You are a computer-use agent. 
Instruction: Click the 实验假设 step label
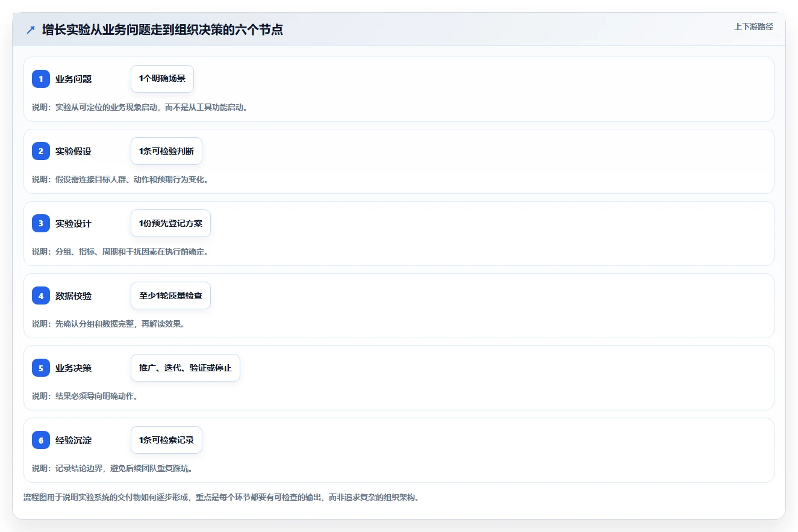pyautogui.click(x=73, y=151)
